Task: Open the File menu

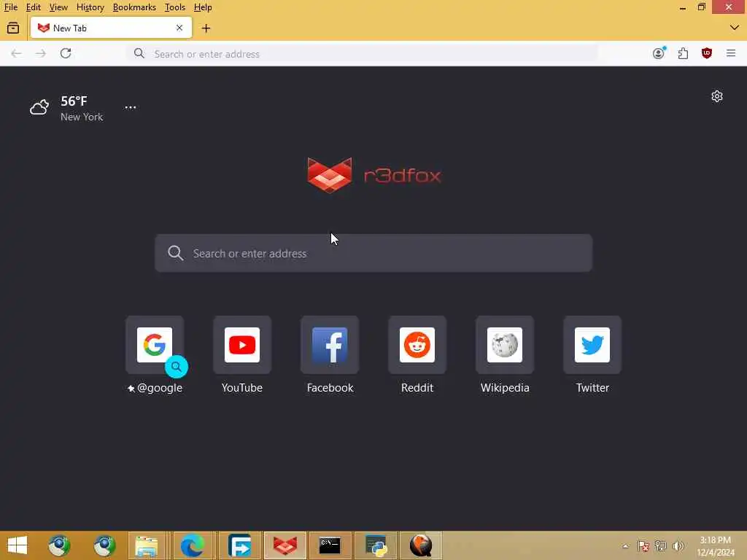Action: tap(10, 7)
